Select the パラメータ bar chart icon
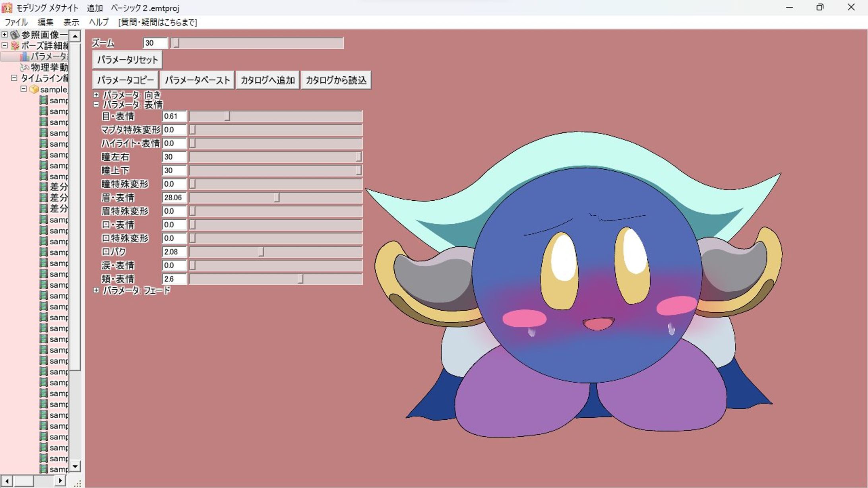 click(x=25, y=56)
